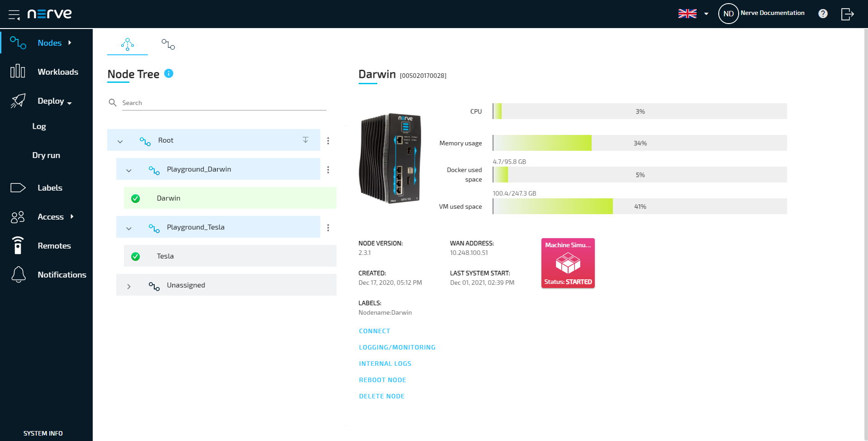The height and width of the screenshot is (441, 868).
Task: Click the hamburger menu collapse icon
Action: 14,14
